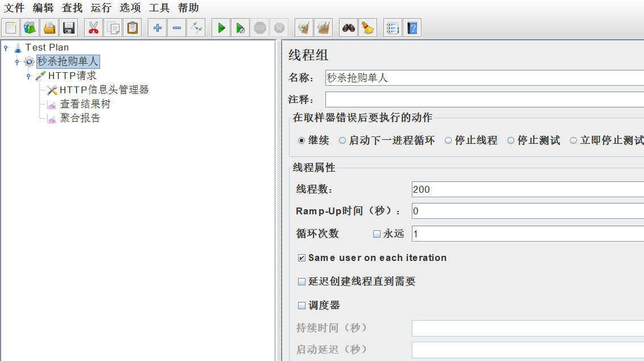Image resolution: width=644 pixels, height=361 pixels.
Task: Click the Clear All broom icons button
Action: point(323,27)
